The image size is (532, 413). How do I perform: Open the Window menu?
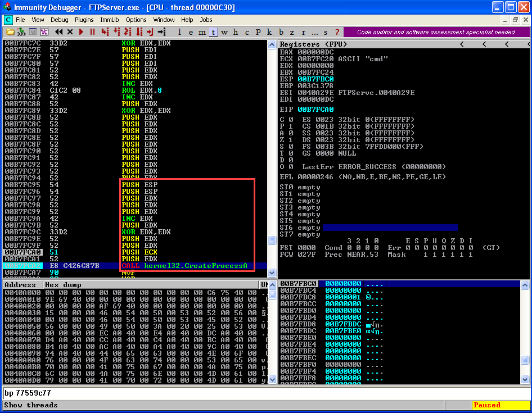[164, 20]
